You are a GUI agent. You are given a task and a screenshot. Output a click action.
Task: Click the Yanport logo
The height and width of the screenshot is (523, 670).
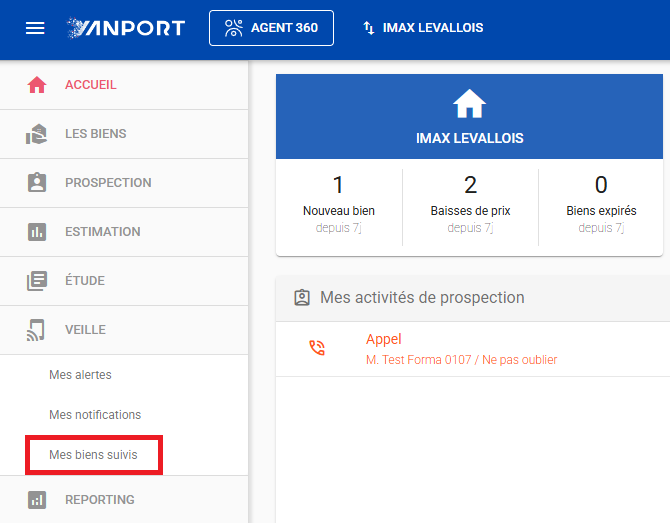pyautogui.click(x=126, y=28)
